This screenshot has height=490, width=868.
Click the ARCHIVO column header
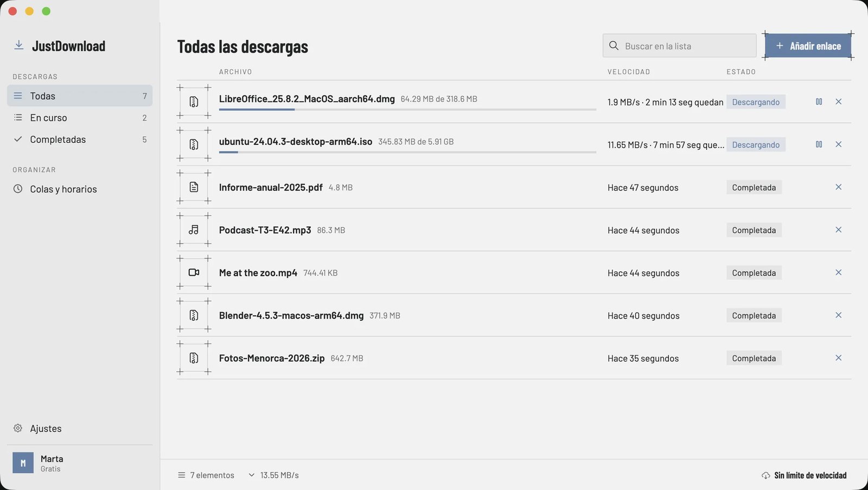(x=235, y=72)
